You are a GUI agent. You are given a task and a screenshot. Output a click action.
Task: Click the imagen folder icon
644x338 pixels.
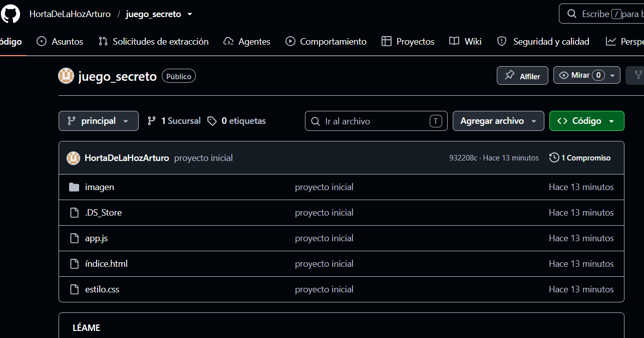[74, 187]
